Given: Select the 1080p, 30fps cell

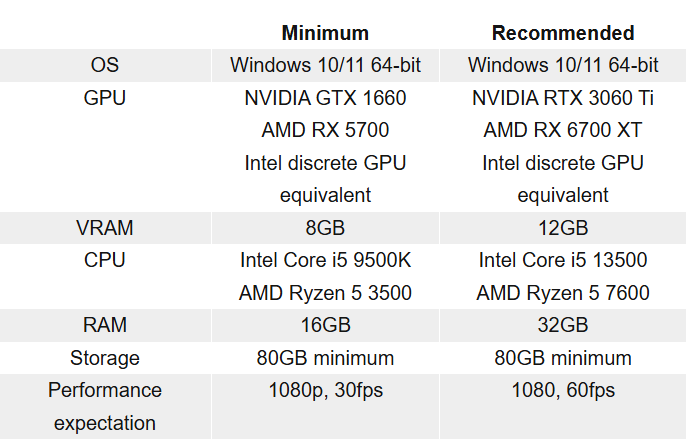Looking at the screenshot, I should tap(325, 390).
